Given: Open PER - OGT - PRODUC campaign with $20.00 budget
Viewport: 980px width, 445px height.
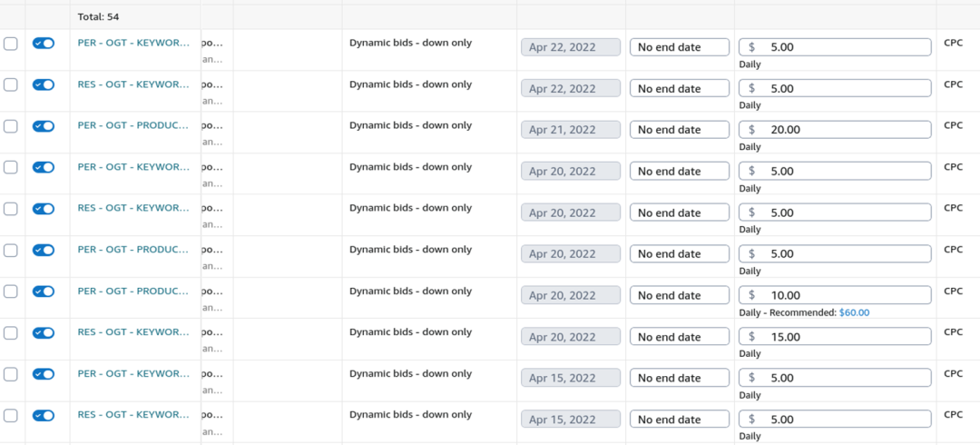Looking at the screenshot, I should click(x=133, y=125).
